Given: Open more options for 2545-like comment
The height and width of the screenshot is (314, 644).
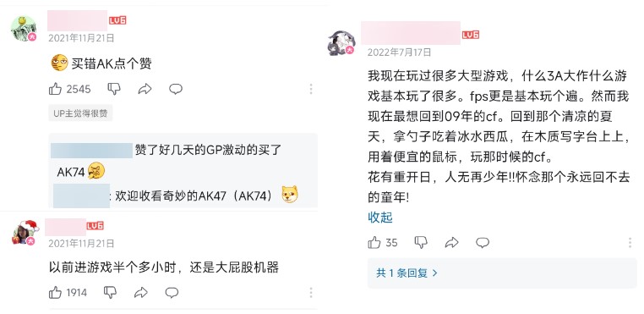Looking at the screenshot, I should tap(311, 89).
